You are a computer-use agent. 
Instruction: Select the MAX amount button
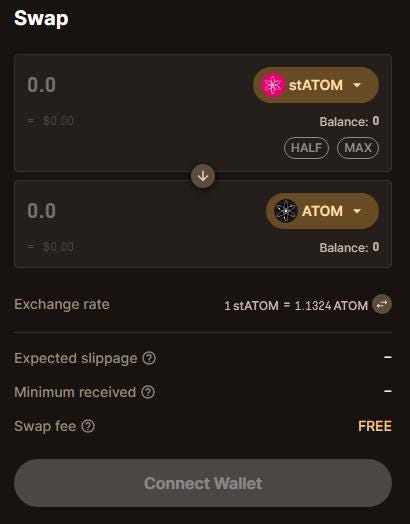click(358, 148)
